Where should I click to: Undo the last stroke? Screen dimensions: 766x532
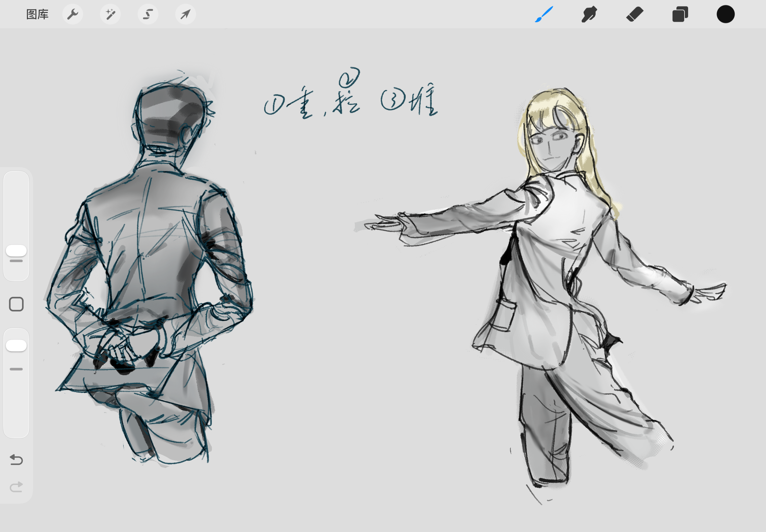coord(16,460)
